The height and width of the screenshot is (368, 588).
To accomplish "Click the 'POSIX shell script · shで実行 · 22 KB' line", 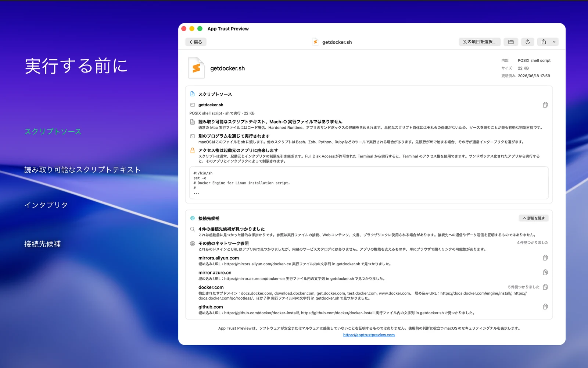I will tap(222, 113).
